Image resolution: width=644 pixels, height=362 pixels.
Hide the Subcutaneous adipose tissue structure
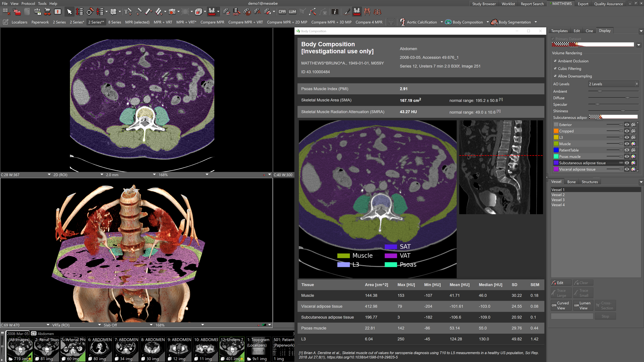(627, 163)
